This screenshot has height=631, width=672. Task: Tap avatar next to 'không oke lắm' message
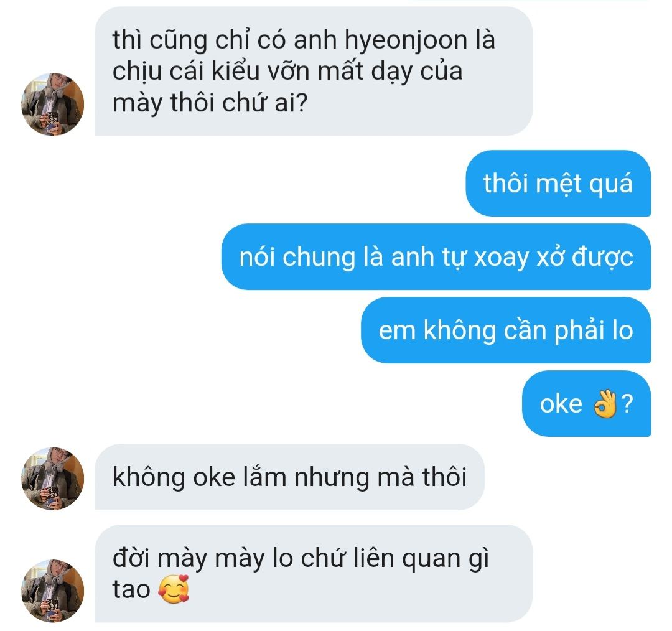(x=53, y=479)
